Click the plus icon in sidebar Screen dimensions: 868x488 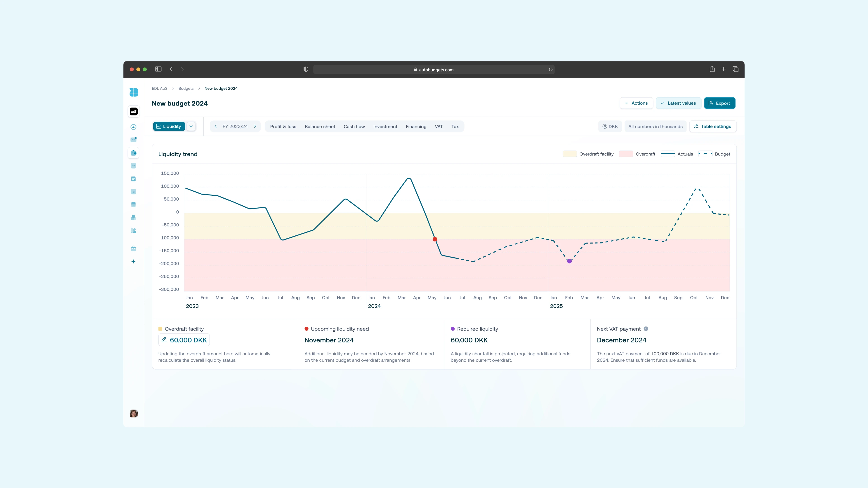tap(133, 262)
